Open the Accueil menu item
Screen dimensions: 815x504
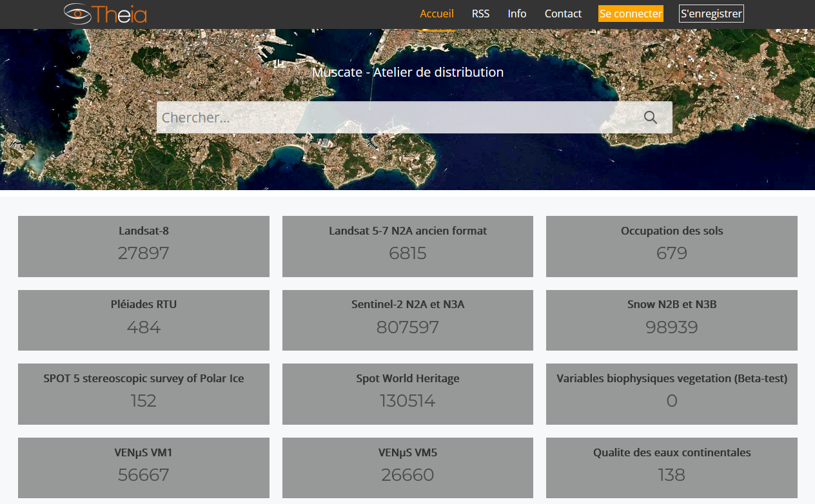tap(437, 14)
